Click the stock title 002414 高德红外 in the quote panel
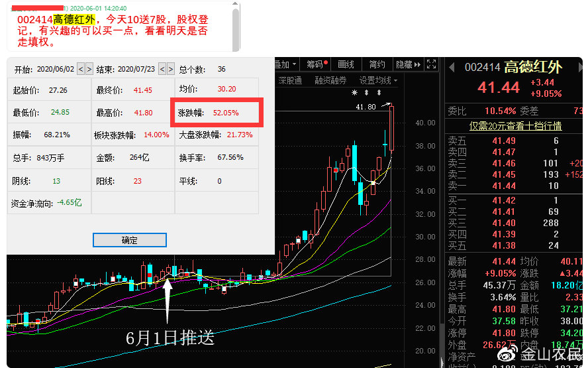Viewport: 588px width, 368px height. pyautogui.click(x=513, y=67)
